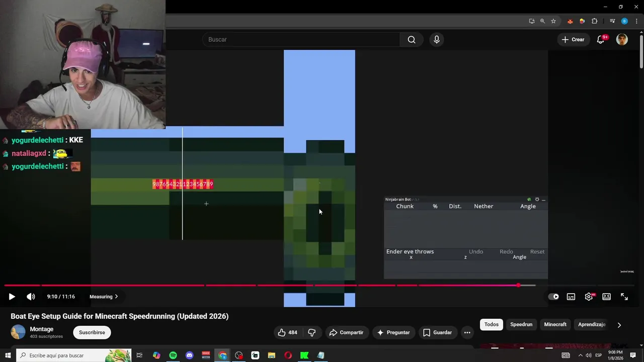644x362 pixels.
Task: Click the Preguntar button
Action: pos(393,332)
